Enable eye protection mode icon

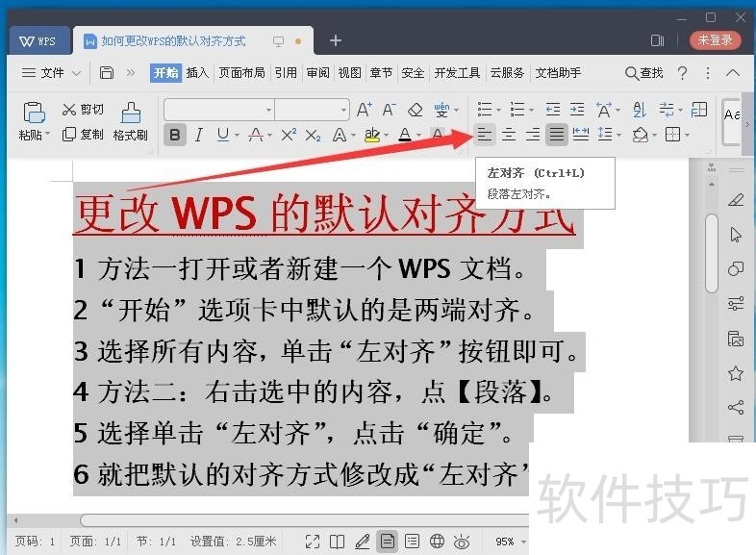click(462, 542)
